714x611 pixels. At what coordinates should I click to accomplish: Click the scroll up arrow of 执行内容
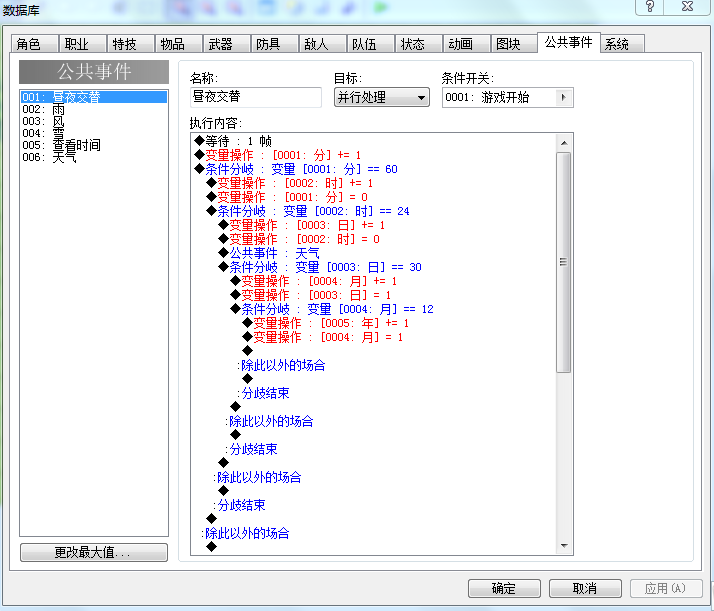coord(564,143)
